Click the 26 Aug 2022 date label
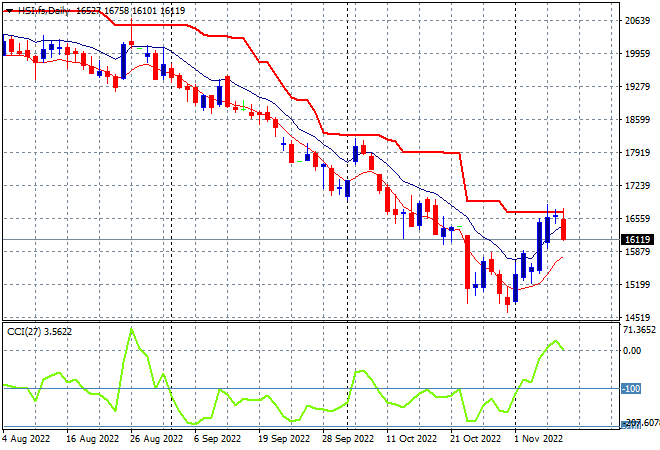The width and height of the screenshot is (660, 450). 156,439
